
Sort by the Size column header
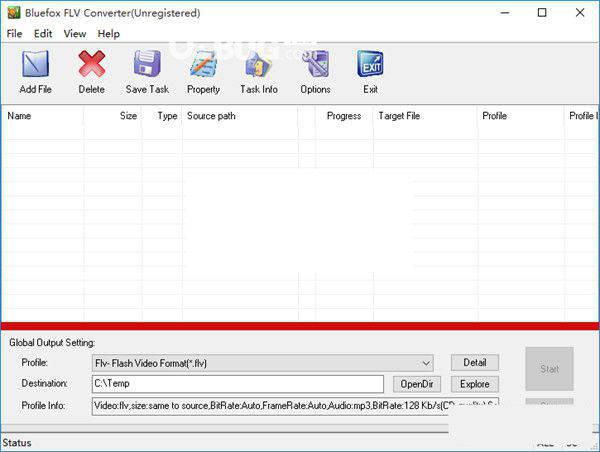112,116
